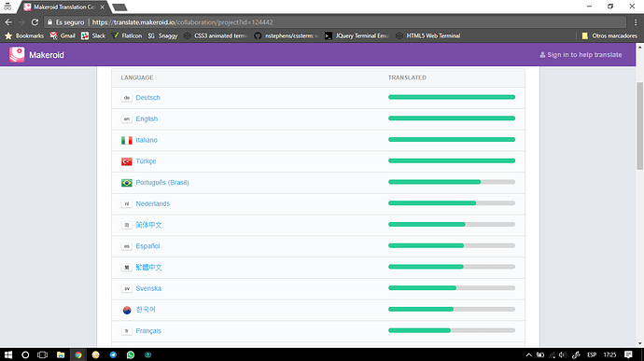Screen dimensions: 644x361
Task: Click the TRANSLATED column header
Action: [x=407, y=77]
